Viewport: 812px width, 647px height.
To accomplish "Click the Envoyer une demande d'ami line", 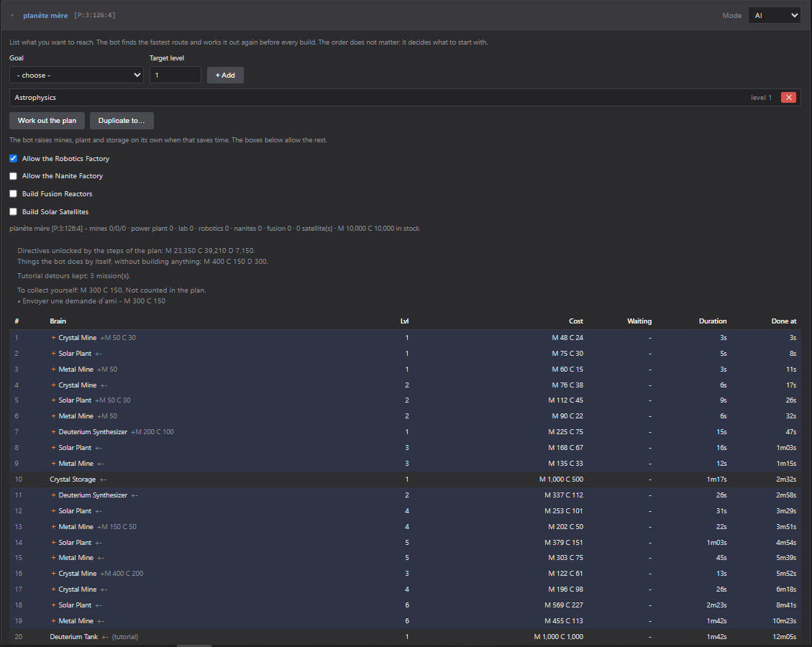I will 91,300.
